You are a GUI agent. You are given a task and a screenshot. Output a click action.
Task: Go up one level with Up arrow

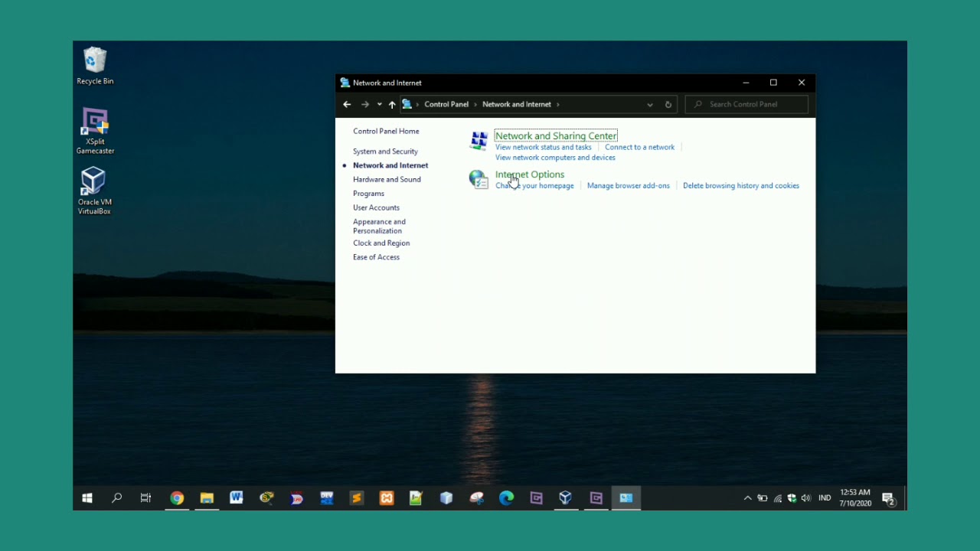[x=392, y=104]
